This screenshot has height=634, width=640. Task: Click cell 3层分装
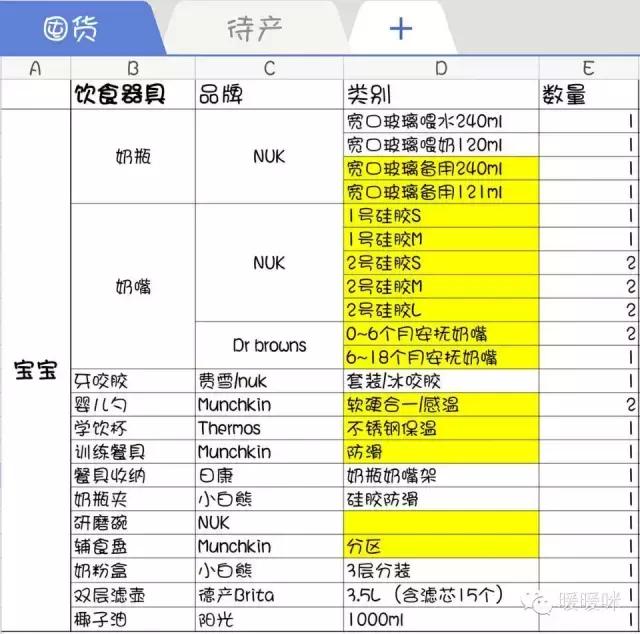tap(441, 571)
